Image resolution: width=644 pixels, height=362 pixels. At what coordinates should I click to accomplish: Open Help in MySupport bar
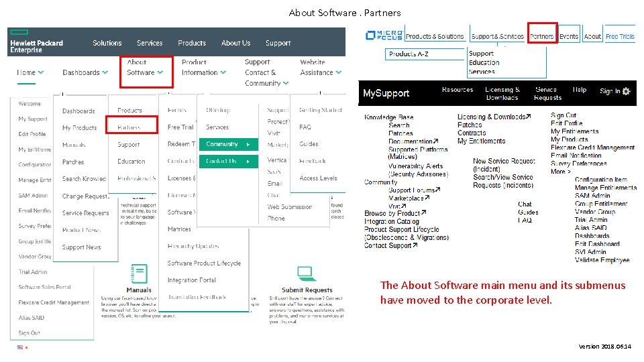pyautogui.click(x=580, y=89)
